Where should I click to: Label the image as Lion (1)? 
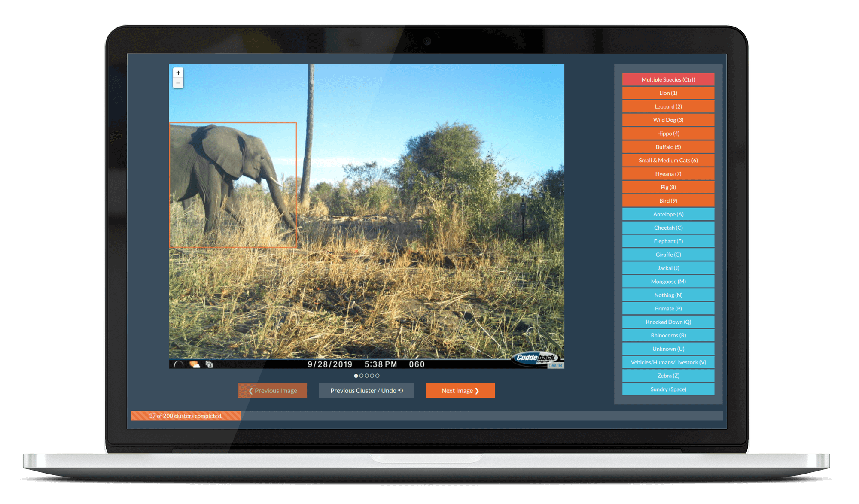point(668,93)
